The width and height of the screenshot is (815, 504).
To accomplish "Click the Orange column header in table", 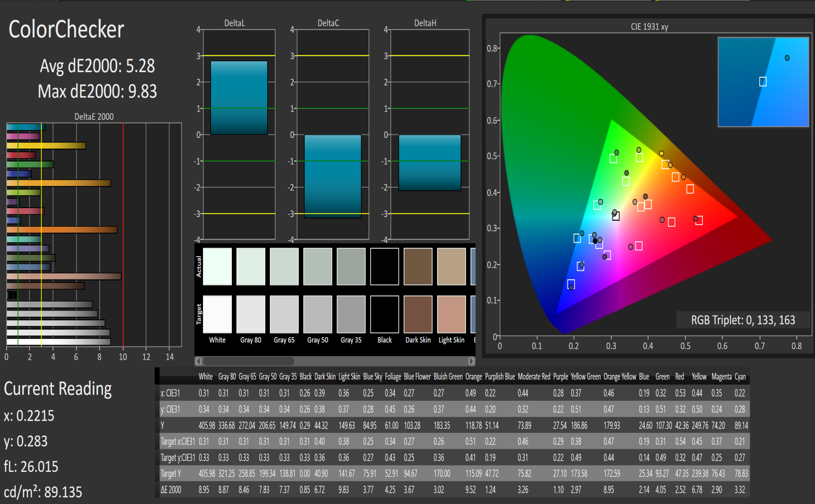I will [x=473, y=377].
